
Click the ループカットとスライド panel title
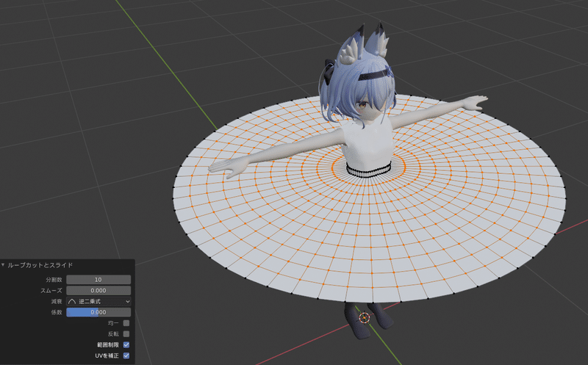(40, 265)
